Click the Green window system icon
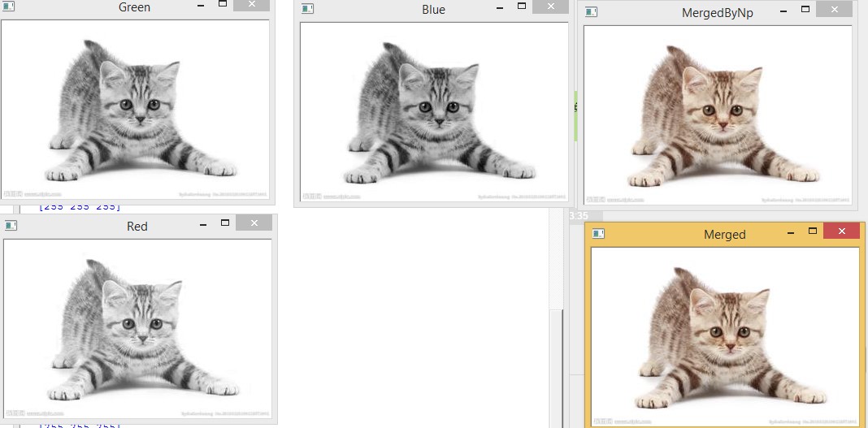868x428 pixels. click(x=10, y=7)
